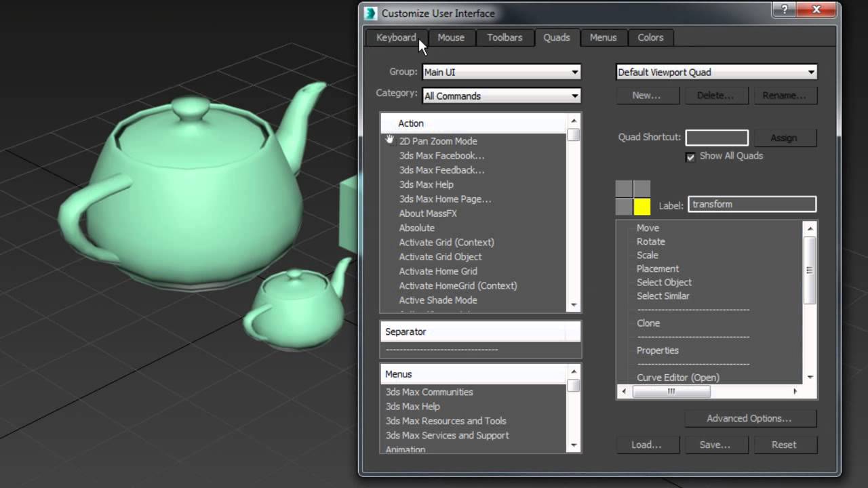The height and width of the screenshot is (488, 868).
Task: Select Scale in the quad menu list
Action: (x=647, y=255)
